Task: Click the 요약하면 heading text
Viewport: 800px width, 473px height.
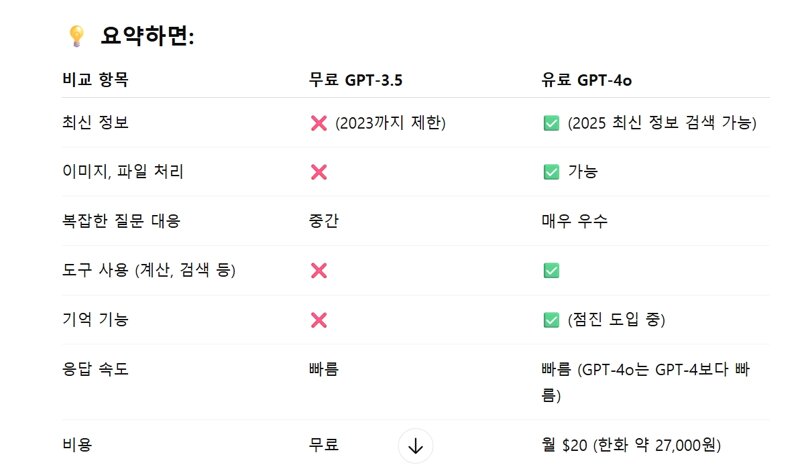Action: click(147, 36)
